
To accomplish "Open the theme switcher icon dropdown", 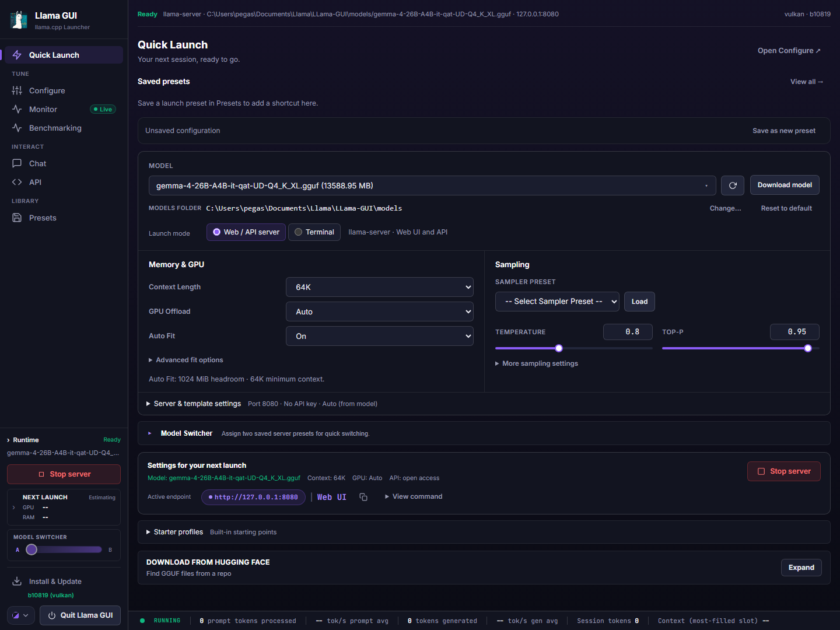I will [x=21, y=615].
